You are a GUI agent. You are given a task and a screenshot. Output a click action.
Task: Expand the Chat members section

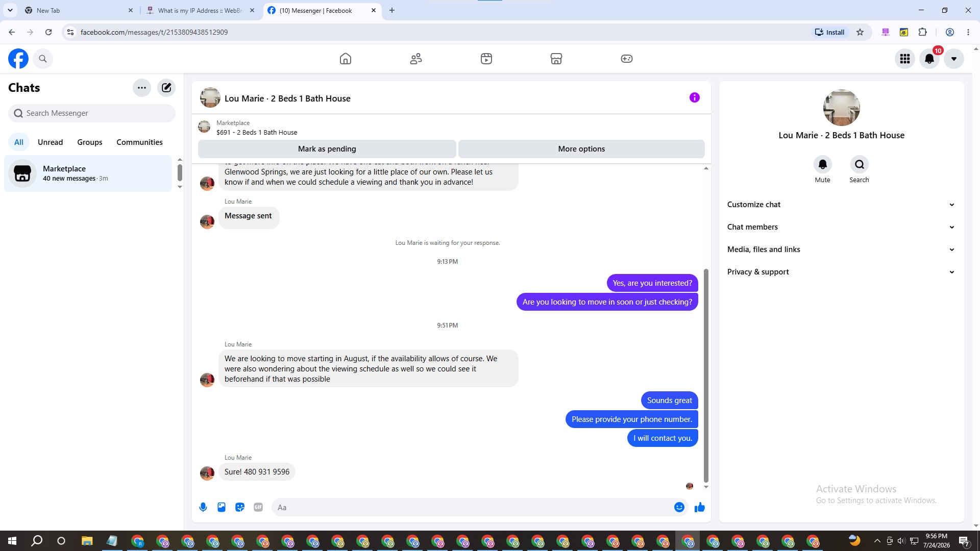841,227
